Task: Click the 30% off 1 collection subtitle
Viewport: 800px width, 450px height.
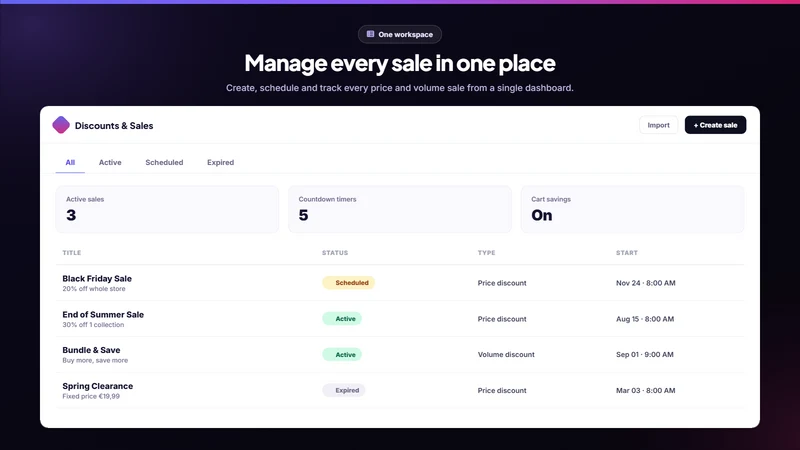Action: [x=93, y=324]
